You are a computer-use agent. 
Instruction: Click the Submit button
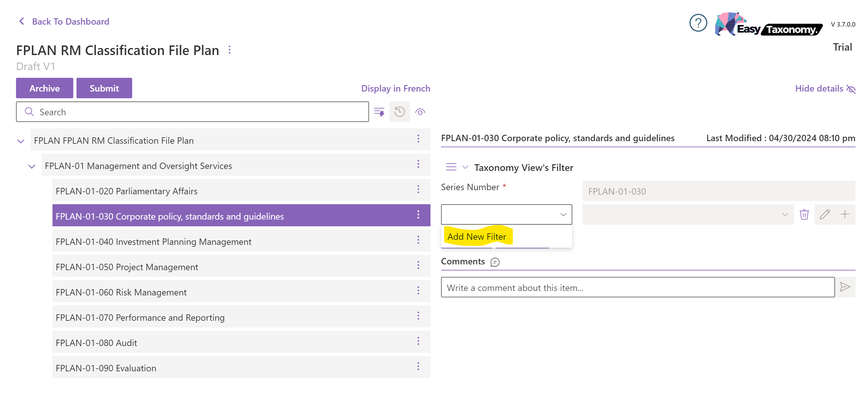(104, 88)
